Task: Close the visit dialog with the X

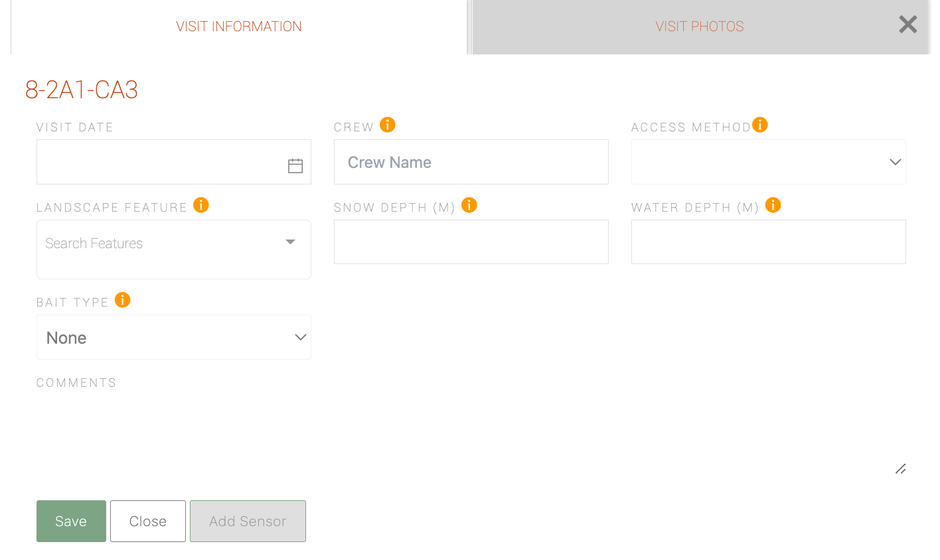Action: (908, 25)
